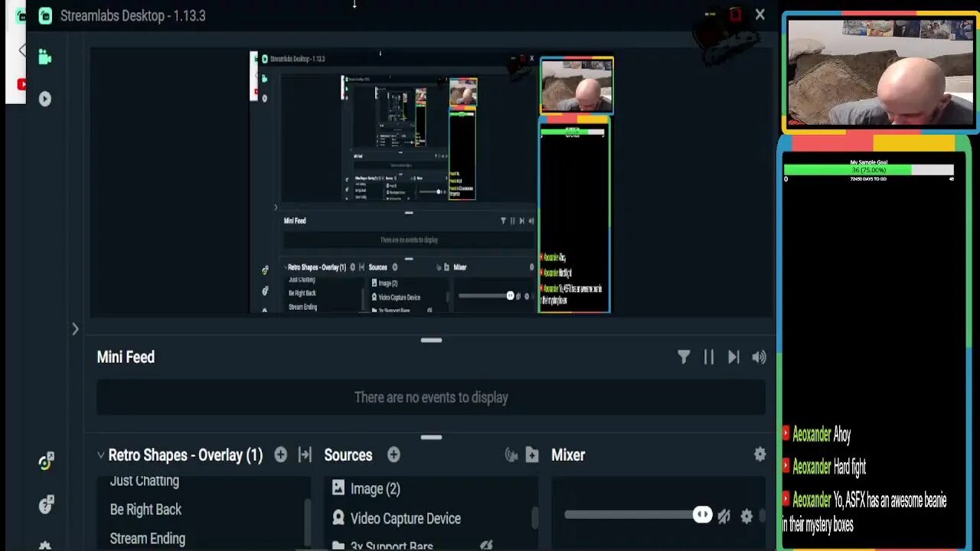Click the Sources list scrollbar
This screenshot has width=980, height=551.
tap(534, 518)
